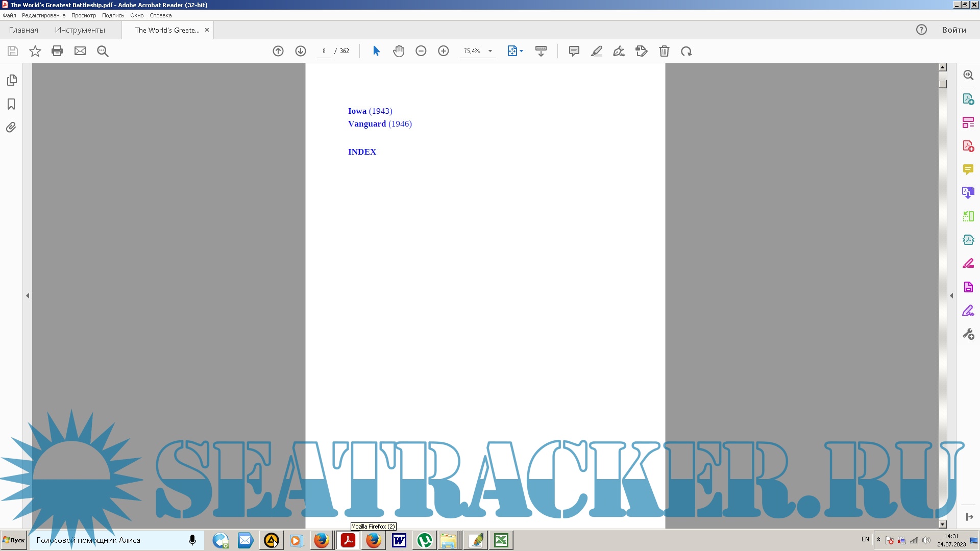Click the zoom in plus icon
The width and height of the screenshot is (980, 551).
pos(444,51)
